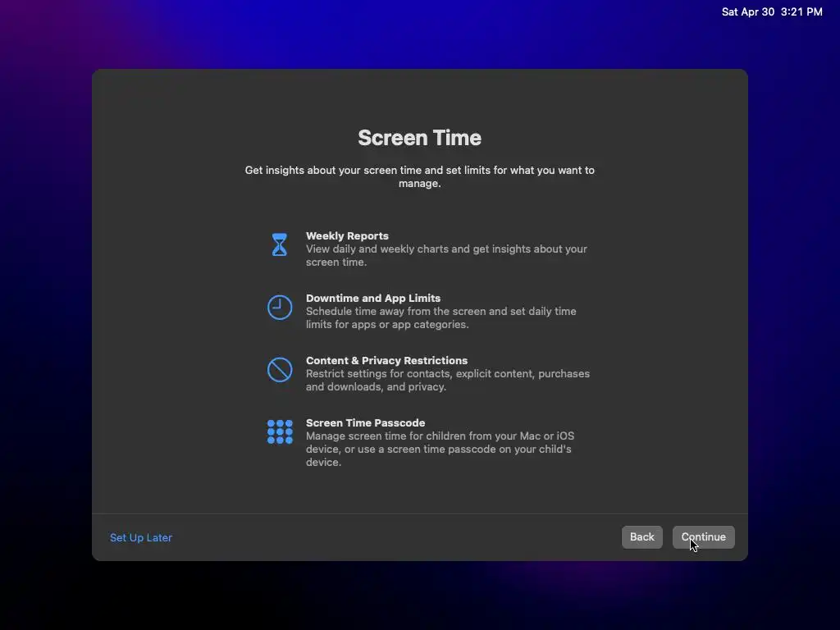Click the Screen Time title
This screenshot has height=630, width=840.
(x=419, y=138)
